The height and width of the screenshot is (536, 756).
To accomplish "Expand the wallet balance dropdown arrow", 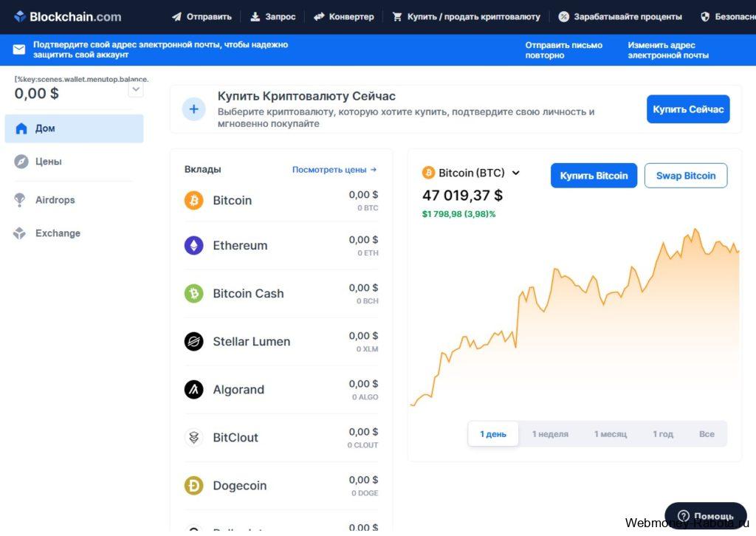I will [136, 89].
